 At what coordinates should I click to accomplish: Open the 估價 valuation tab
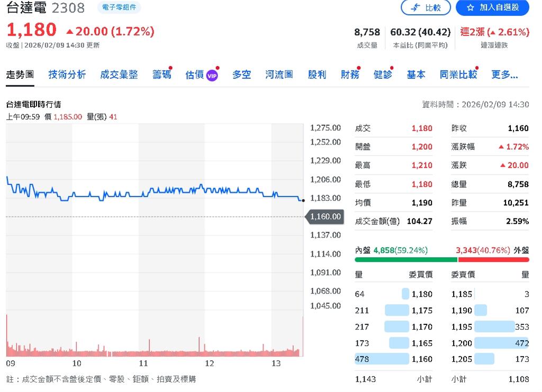[194, 75]
